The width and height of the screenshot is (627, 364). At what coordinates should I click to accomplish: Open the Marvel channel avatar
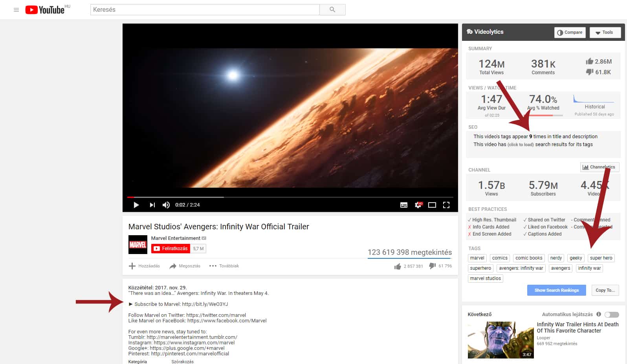[x=138, y=245]
